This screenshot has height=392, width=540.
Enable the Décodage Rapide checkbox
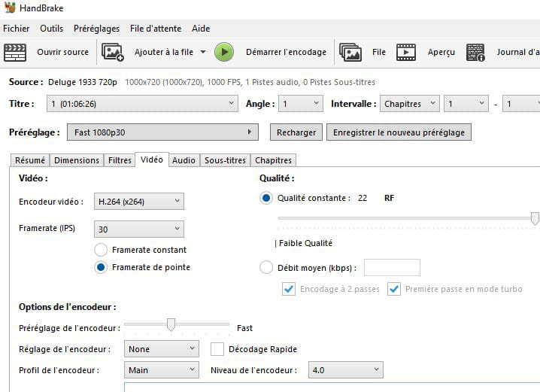click(217, 349)
